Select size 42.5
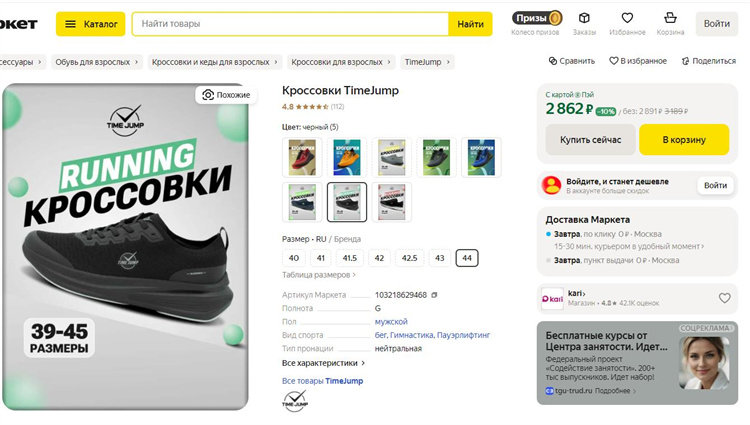The image size is (750, 425). point(409,258)
